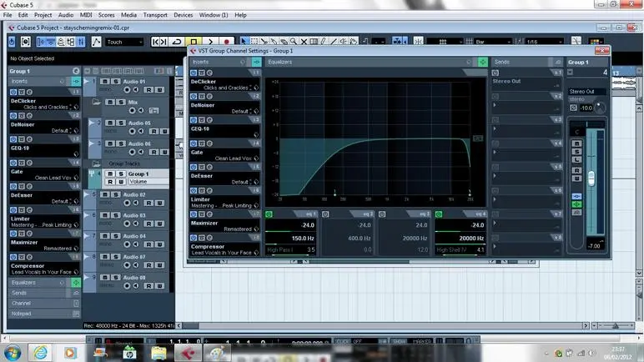The image size is (644, 362).
Task: Toggle EQ band 1 power button
Action: click(269, 214)
